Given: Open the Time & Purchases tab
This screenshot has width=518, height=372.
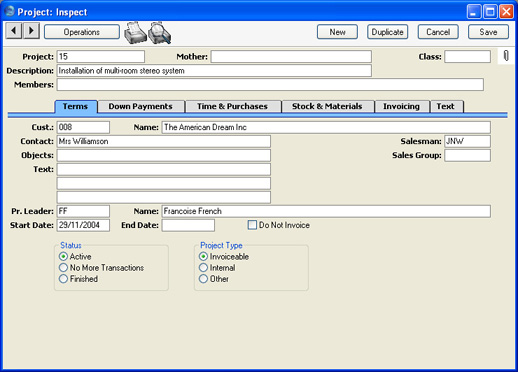Looking at the screenshot, I should (232, 107).
